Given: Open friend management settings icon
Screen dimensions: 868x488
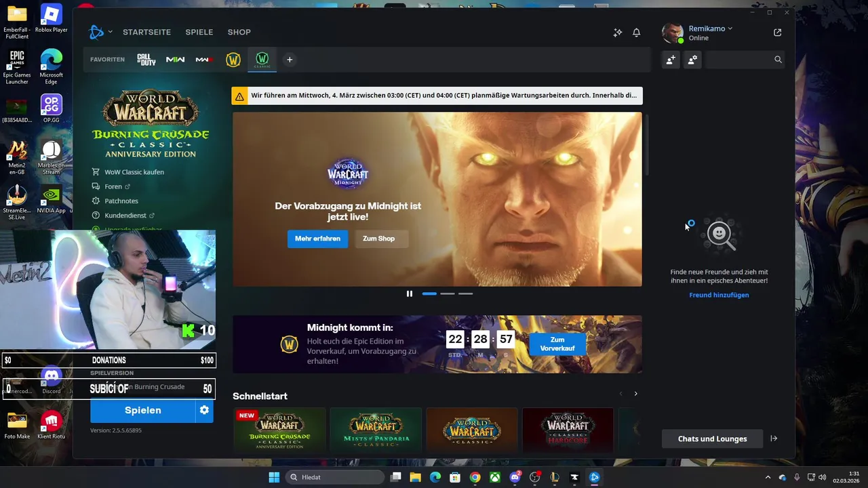Looking at the screenshot, I should pos(692,60).
